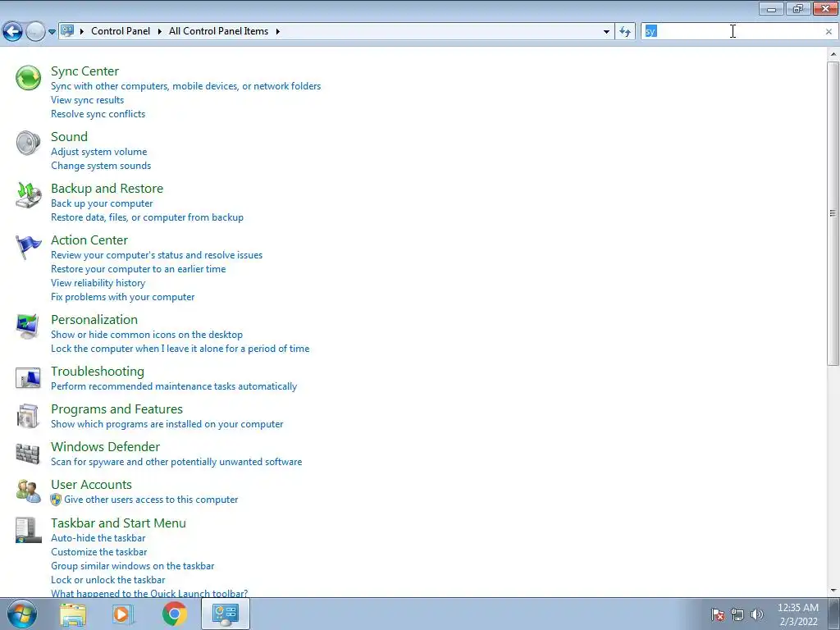This screenshot has width=840, height=630.
Task: Expand the arrow after All Control Panel Items
Action: [x=277, y=31]
